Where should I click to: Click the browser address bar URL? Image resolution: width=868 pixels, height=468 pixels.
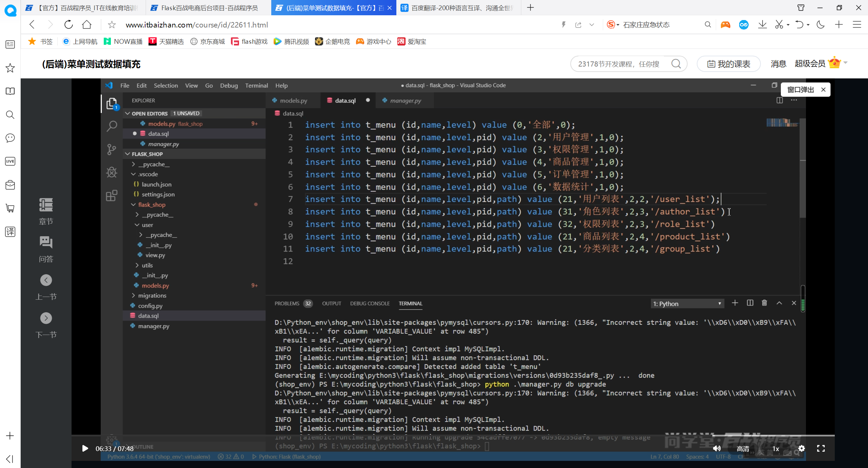coord(197,25)
